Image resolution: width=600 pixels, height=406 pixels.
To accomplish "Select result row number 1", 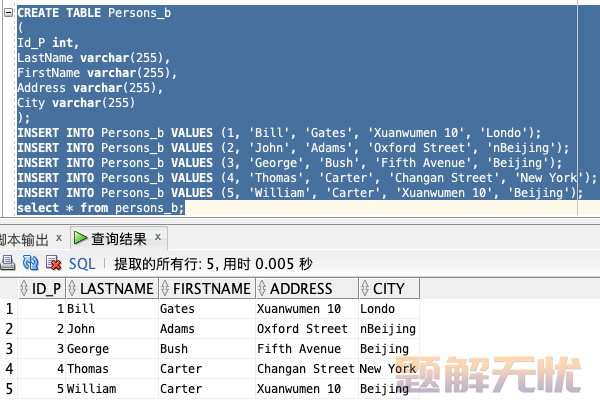I will point(9,309).
